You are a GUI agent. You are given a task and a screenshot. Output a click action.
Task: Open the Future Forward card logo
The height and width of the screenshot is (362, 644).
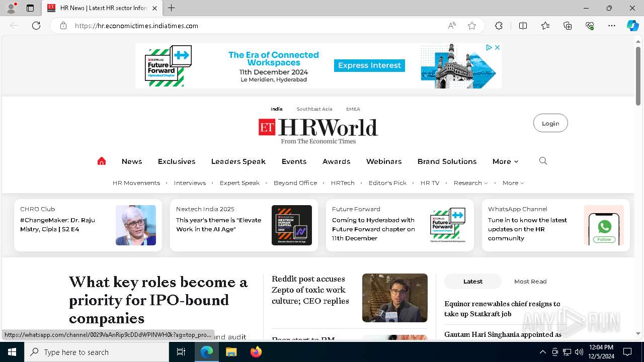(x=448, y=225)
